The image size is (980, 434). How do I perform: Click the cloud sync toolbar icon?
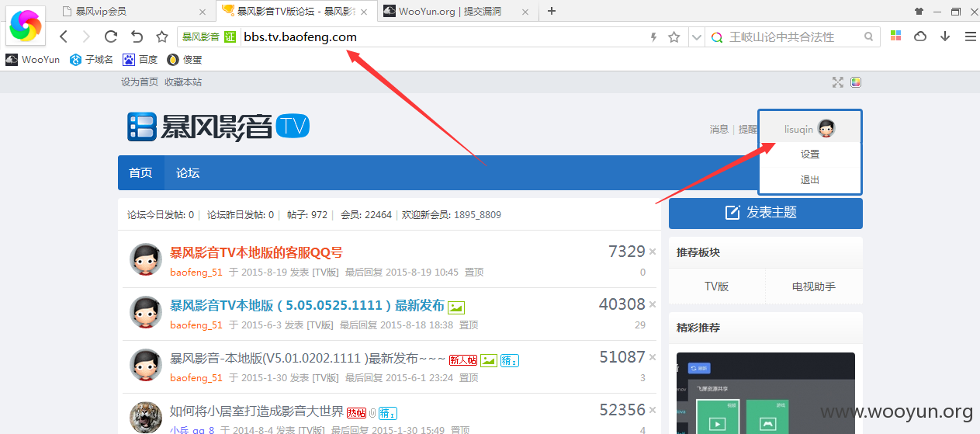coord(920,36)
